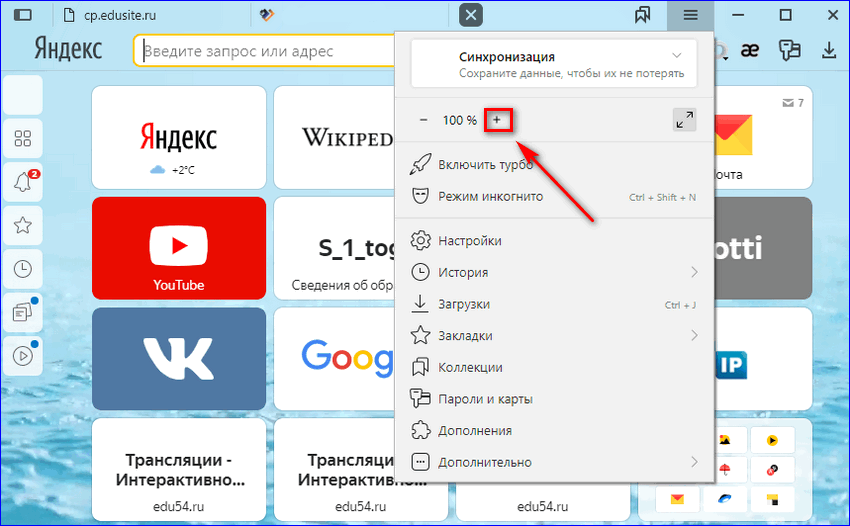The height and width of the screenshot is (526, 850).
Task: Open the mail Почта tile
Action: click(x=763, y=137)
